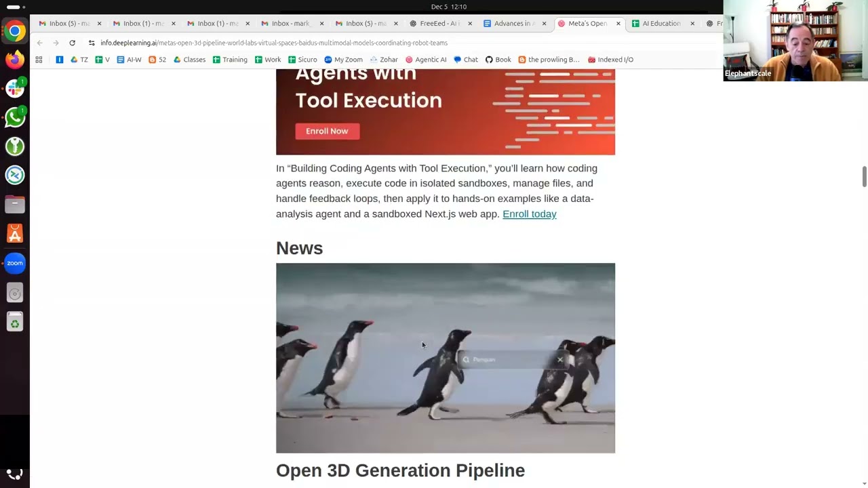Reload the current page

(x=72, y=43)
